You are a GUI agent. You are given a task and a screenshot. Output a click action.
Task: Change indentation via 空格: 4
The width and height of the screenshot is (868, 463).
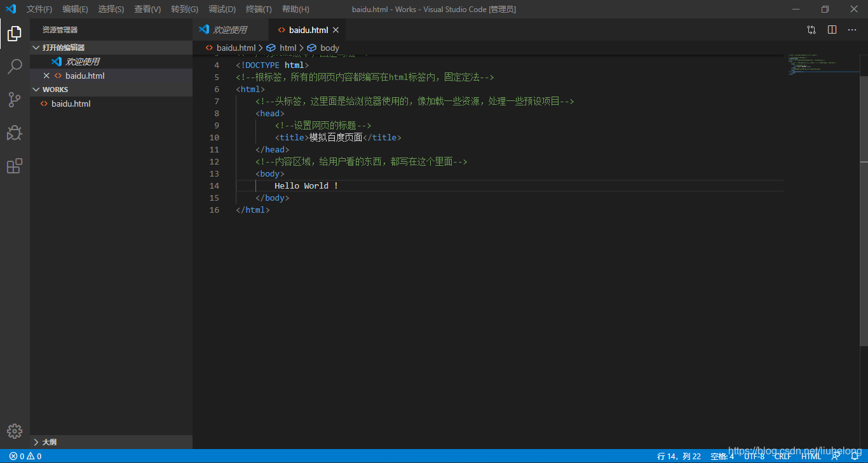click(x=722, y=456)
